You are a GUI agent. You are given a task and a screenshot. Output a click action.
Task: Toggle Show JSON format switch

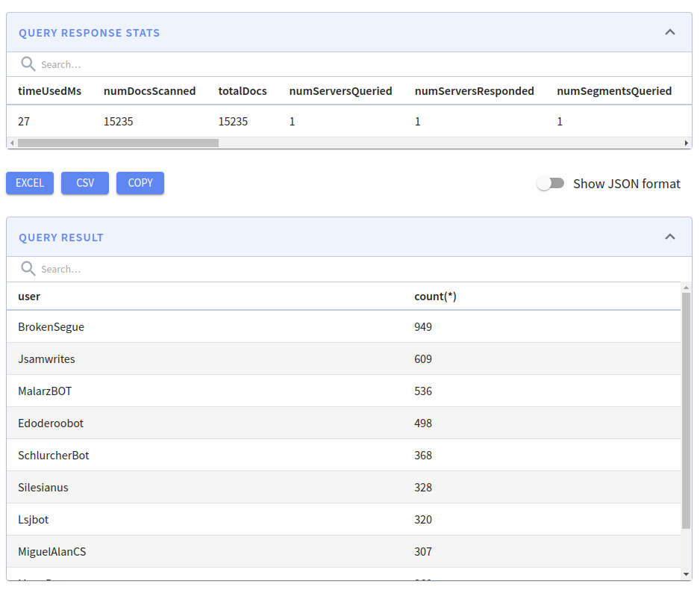551,184
